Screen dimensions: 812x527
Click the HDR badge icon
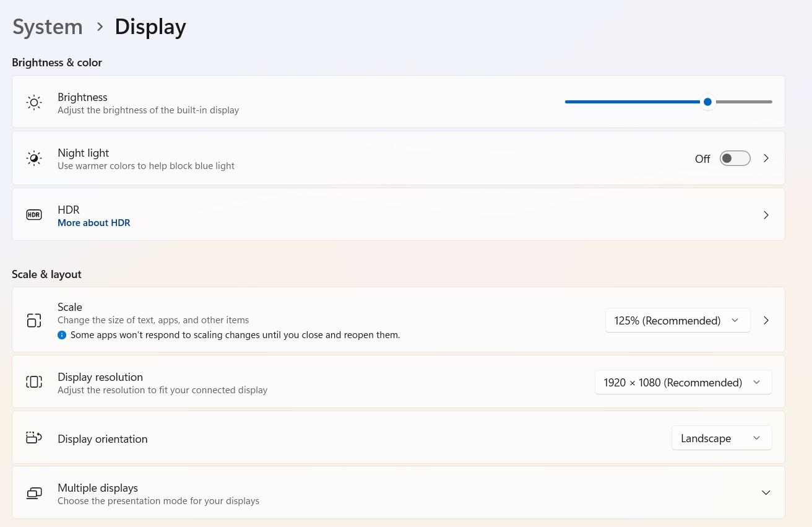click(34, 215)
